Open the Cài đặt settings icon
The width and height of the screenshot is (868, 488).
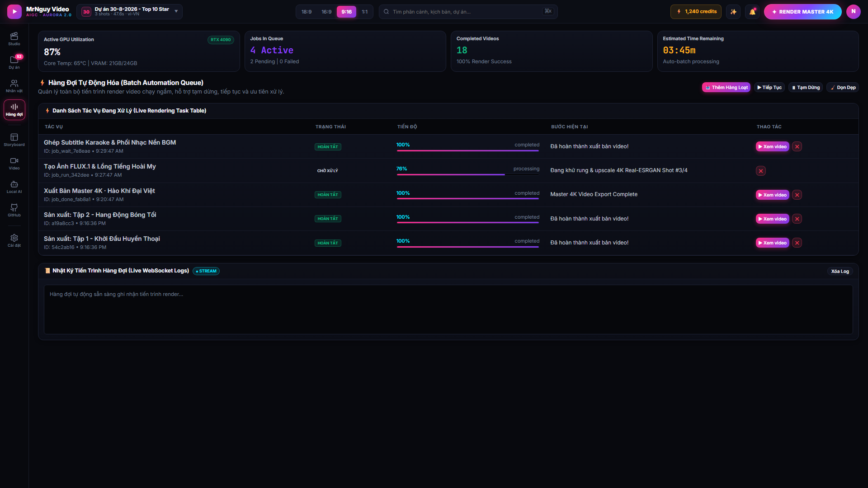[x=14, y=240]
